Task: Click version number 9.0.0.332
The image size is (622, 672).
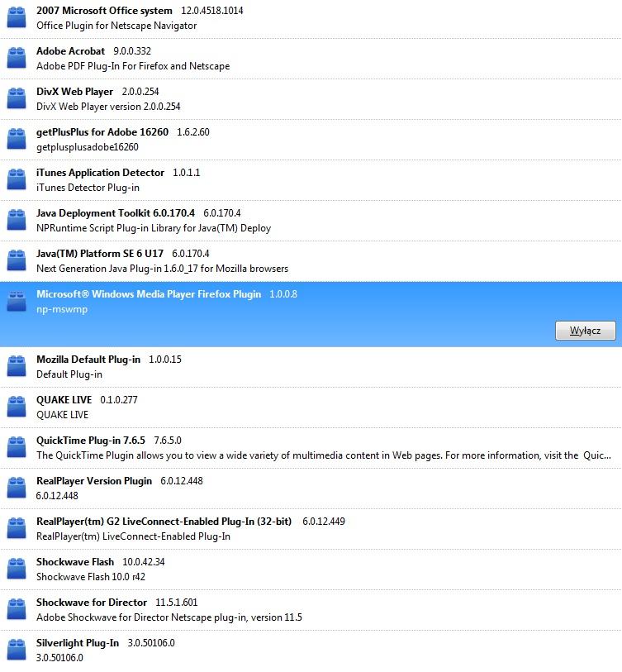Action: 132,51
